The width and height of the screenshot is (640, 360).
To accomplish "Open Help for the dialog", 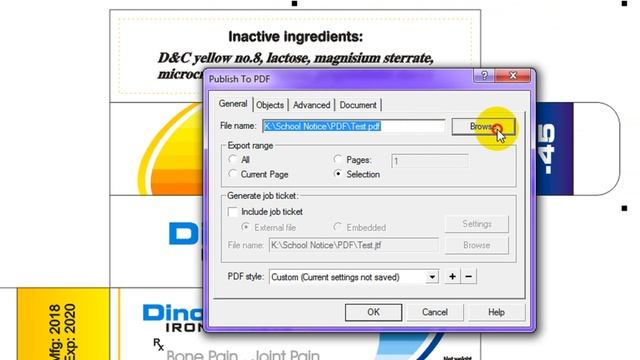I will (496, 312).
